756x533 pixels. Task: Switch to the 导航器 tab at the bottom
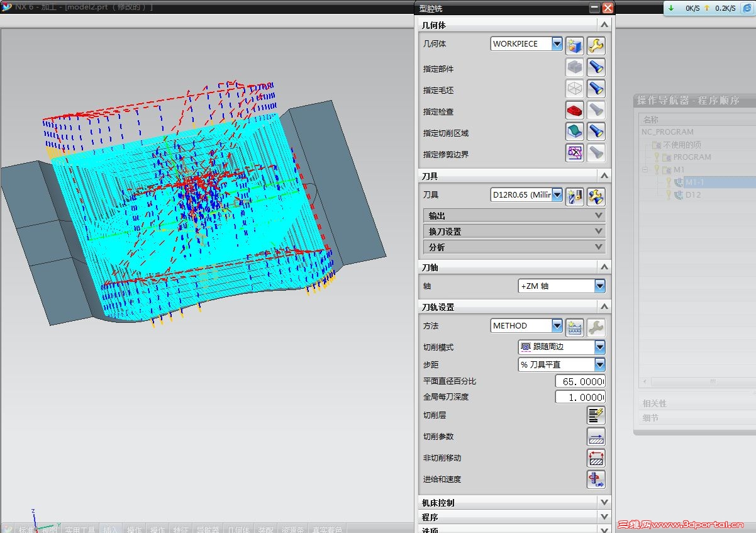(208, 529)
